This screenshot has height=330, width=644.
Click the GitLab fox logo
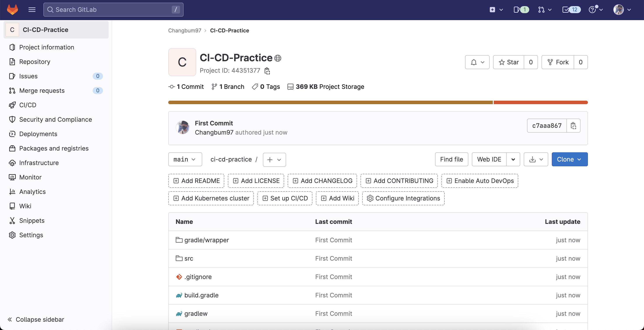pyautogui.click(x=12, y=9)
